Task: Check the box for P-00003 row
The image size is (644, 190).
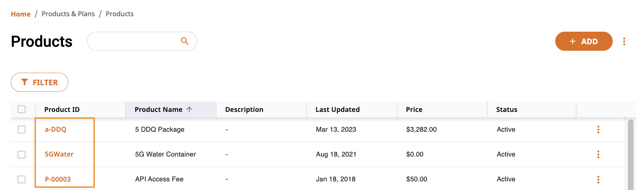Action: coord(22,179)
